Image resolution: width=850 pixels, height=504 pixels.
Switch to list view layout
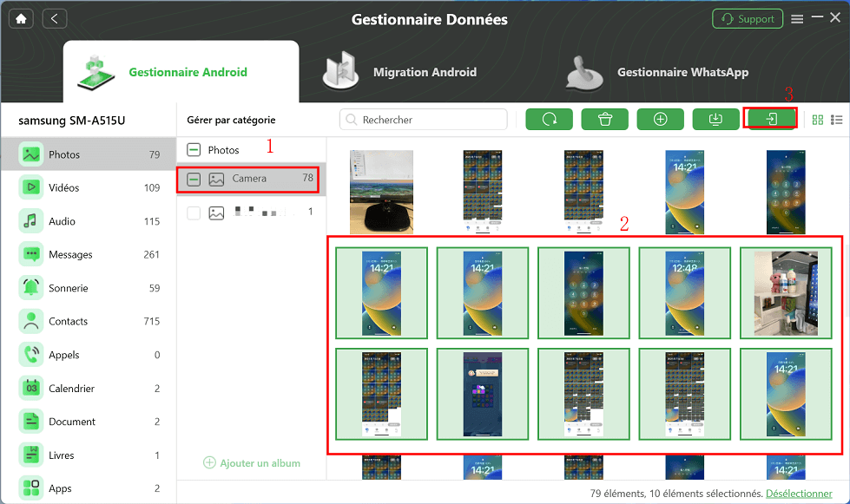point(836,120)
